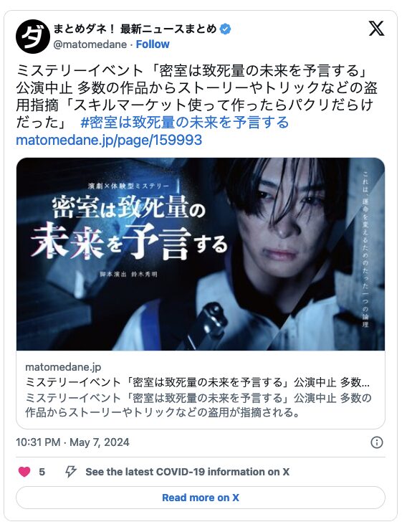Click the lightning bolt icon

[70, 472]
